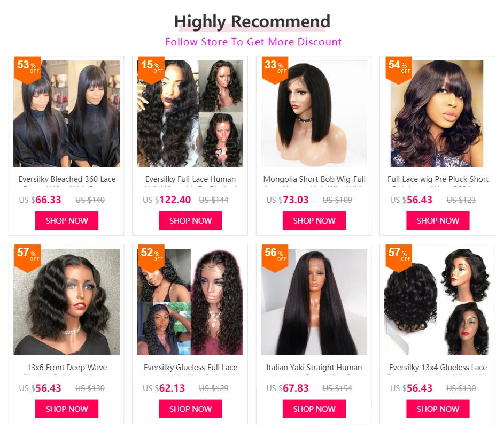The image size is (504, 436).
Task: Open the 13x6 Front Deep Wave wig photo
Action: pos(66,302)
